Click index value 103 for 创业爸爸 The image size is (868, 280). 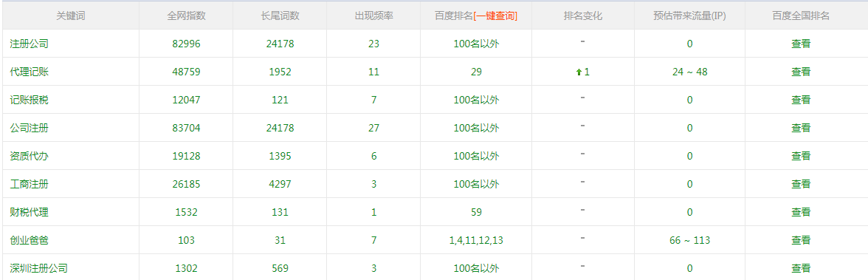click(186, 240)
